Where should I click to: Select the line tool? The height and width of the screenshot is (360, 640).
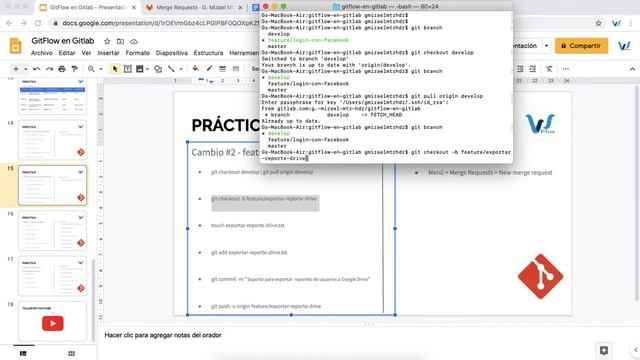coord(171,69)
